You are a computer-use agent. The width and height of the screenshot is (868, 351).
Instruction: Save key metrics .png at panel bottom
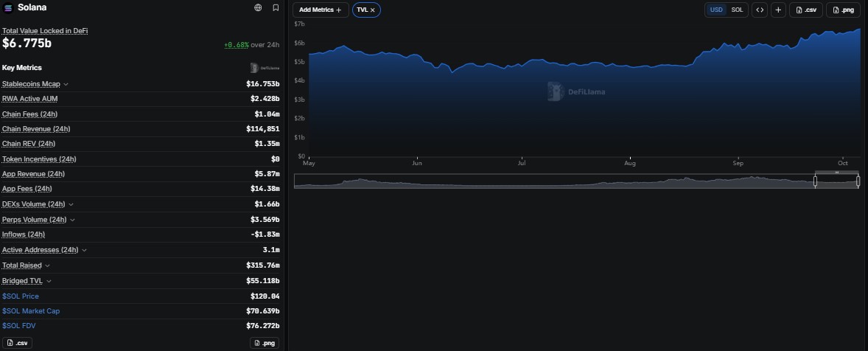click(264, 343)
